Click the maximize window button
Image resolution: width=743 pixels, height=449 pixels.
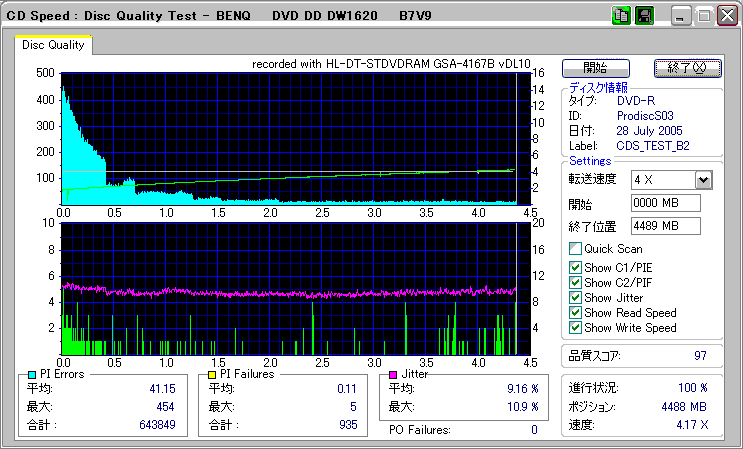pyautogui.click(x=705, y=17)
